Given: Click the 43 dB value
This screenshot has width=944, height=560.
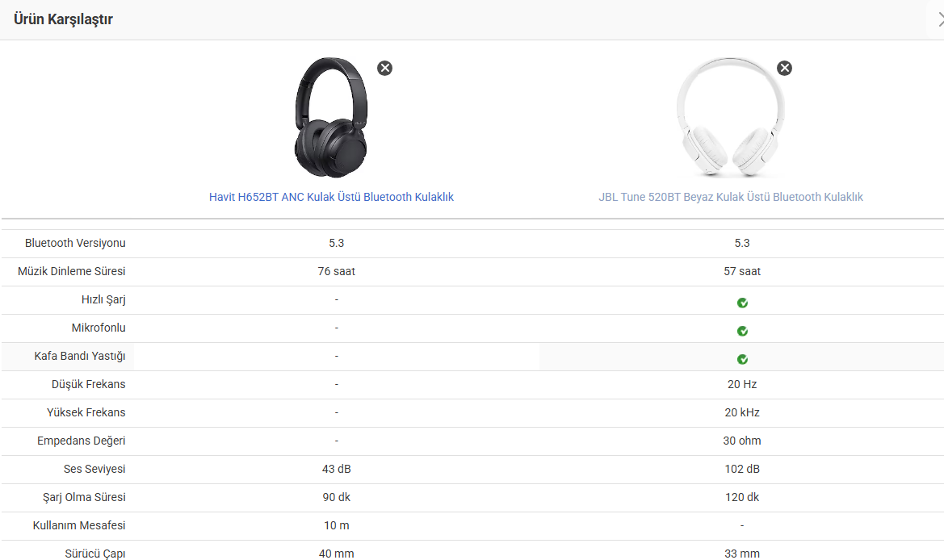Looking at the screenshot, I should point(336,469).
